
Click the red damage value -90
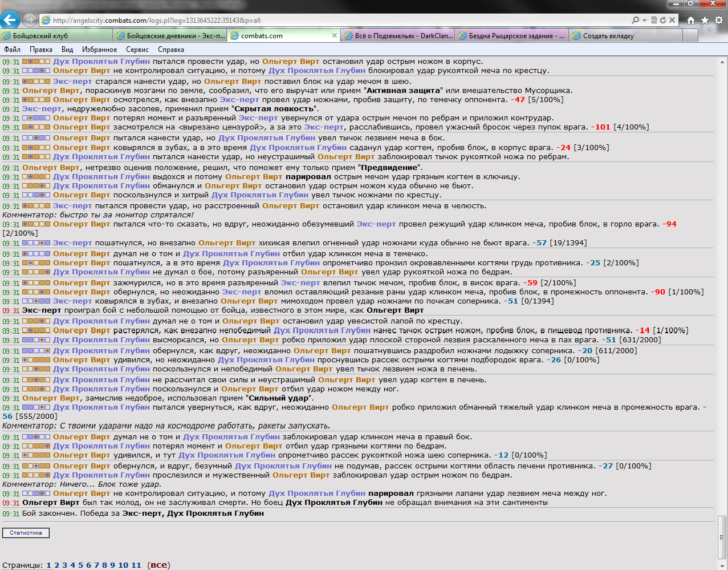[x=658, y=292]
